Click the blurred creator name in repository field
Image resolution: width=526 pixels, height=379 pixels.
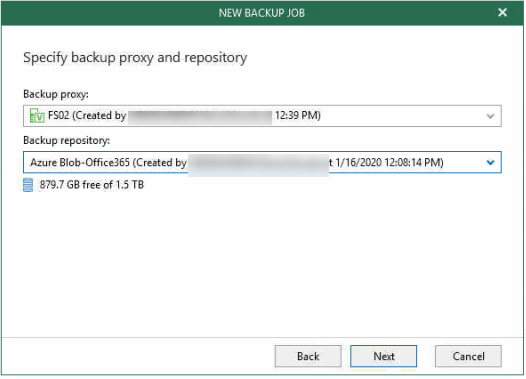[259, 164]
